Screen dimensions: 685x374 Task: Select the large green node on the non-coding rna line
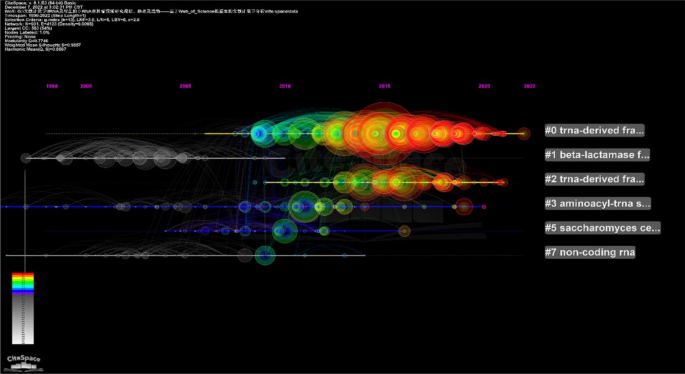click(x=265, y=256)
